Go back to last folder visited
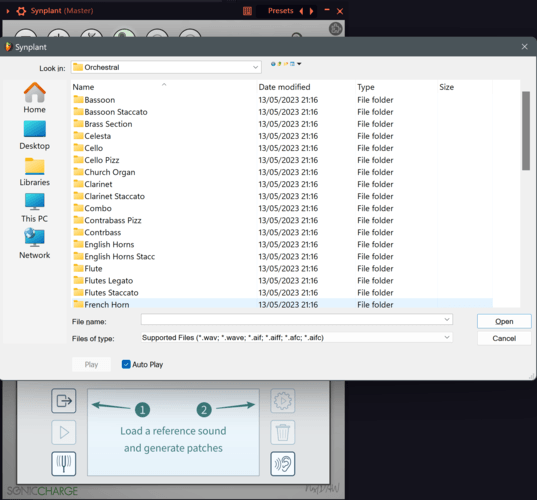The height and width of the screenshot is (500, 537). (x=273, y=64)
